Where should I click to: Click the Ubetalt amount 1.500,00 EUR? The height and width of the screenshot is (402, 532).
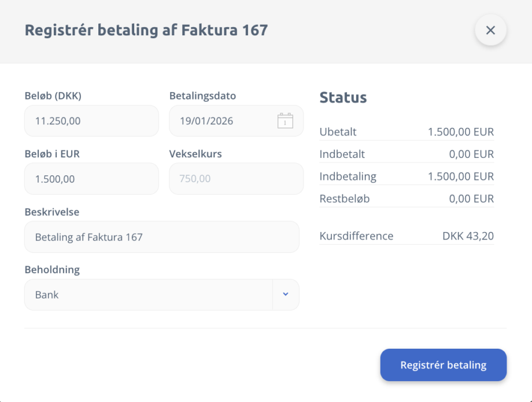click(460, 132)
